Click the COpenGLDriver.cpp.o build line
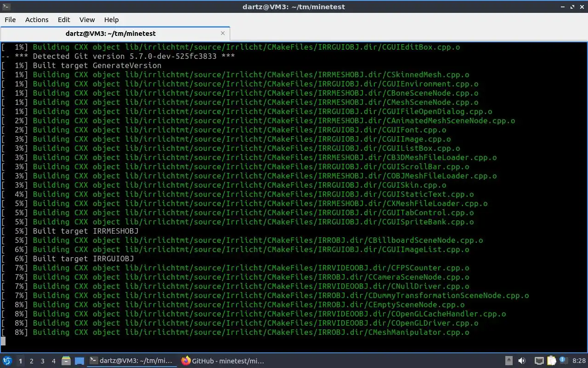 coord(240,323)
